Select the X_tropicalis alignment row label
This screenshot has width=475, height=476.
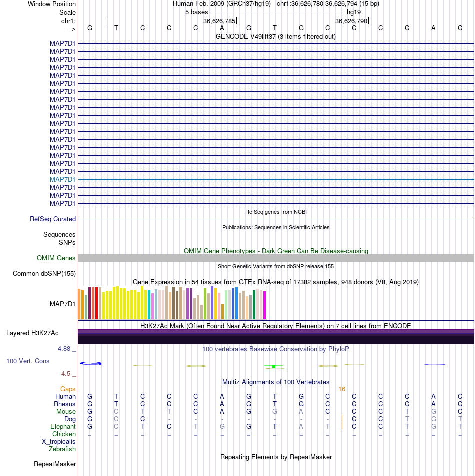(x=59, y=442)
